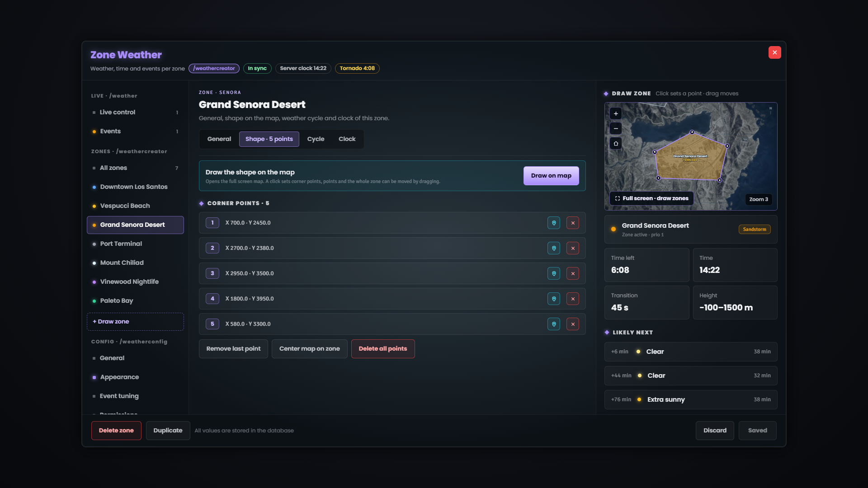Zoom out on the draw zone map
This screenshot has width=868, height=488.
[616, 128]
